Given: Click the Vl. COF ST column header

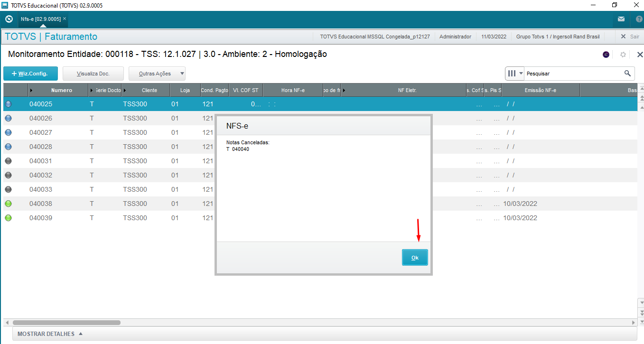Looking at the screenshot, I should point(246,90).
